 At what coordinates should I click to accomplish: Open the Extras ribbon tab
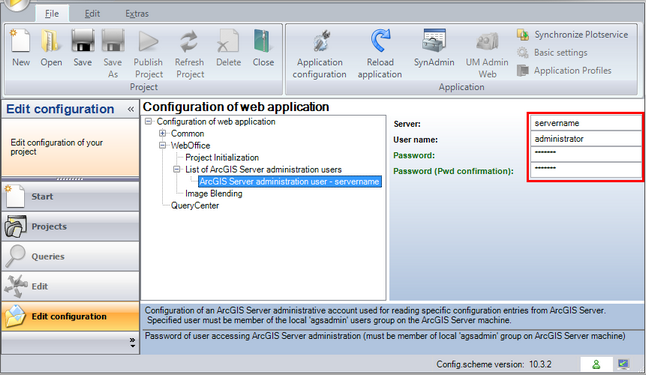[x=137, y=14]
